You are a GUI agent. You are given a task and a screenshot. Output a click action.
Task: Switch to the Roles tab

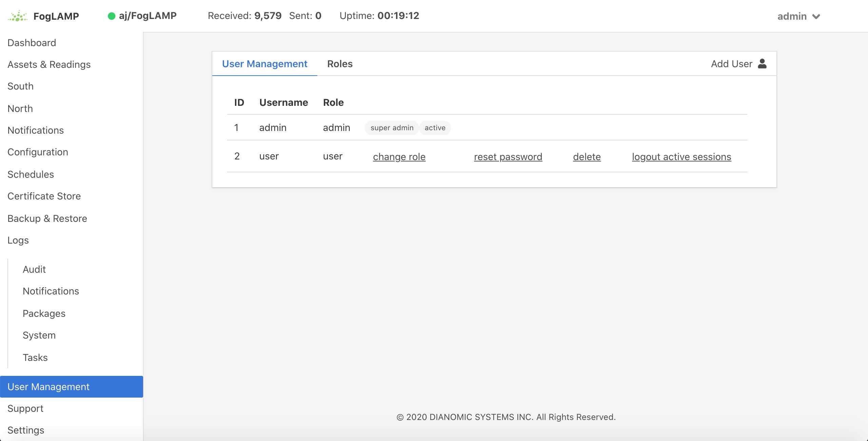[x=339, y=63]
